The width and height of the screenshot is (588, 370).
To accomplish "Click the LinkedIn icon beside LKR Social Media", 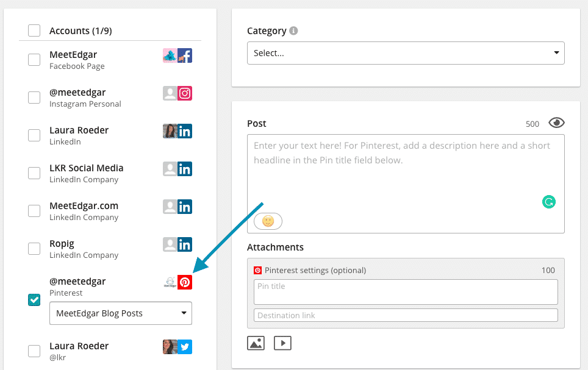I will point(185,169).
